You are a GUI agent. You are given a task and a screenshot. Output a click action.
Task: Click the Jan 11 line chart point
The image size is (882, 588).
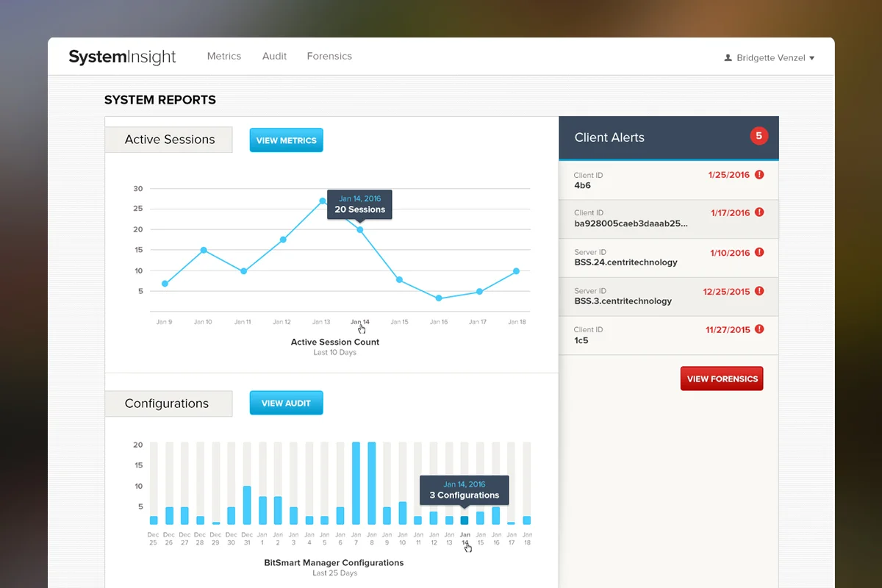(243, 271)
